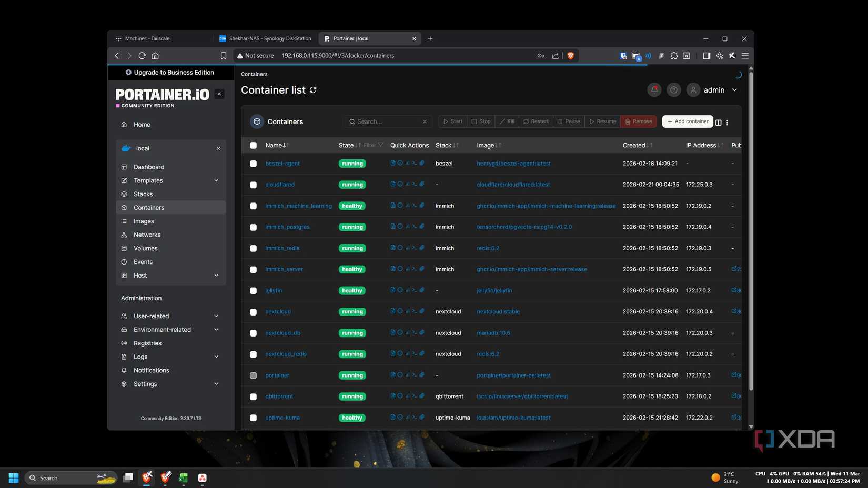Tick the select-all checkbox in header
Screen dimensions: 868x488
coord(253,145)
